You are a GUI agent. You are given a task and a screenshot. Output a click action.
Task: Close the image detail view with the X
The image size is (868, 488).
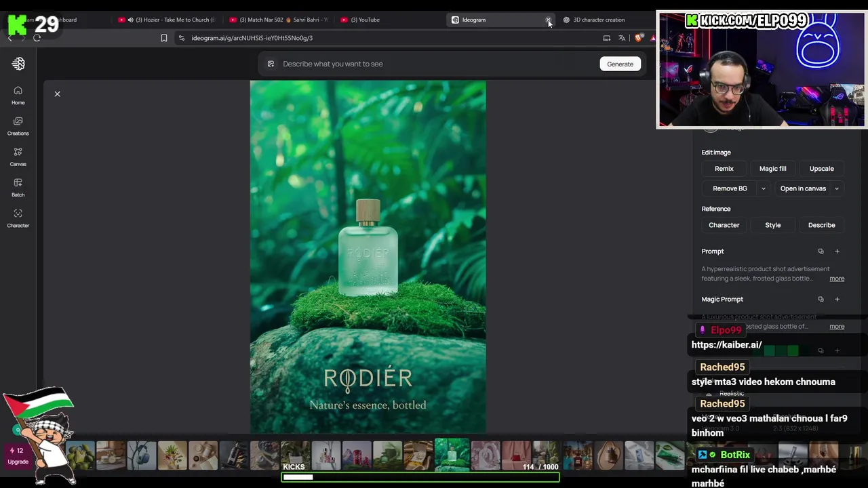tap(58, 94)
